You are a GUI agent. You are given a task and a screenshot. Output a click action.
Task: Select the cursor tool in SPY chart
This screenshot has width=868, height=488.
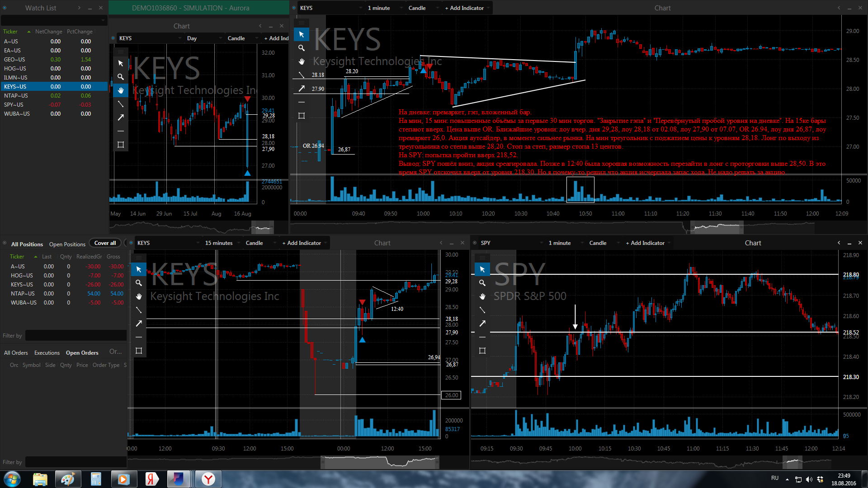[x=482, y=269]
